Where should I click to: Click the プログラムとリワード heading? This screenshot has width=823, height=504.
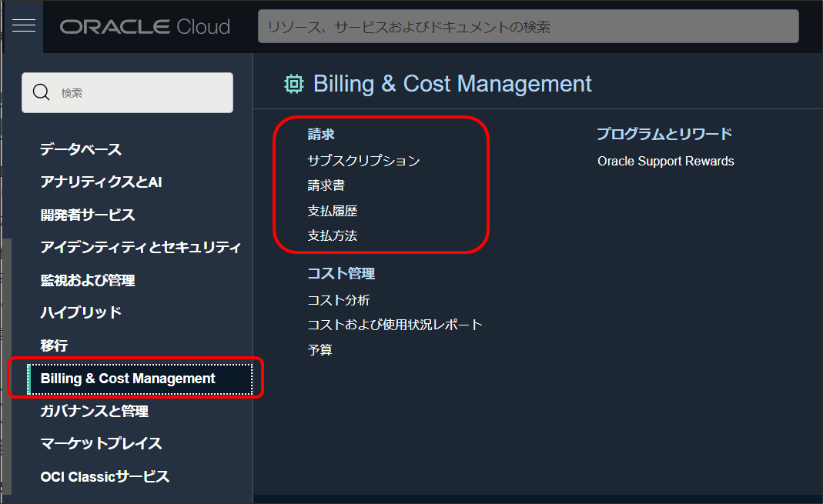click(x=664, y=134)
